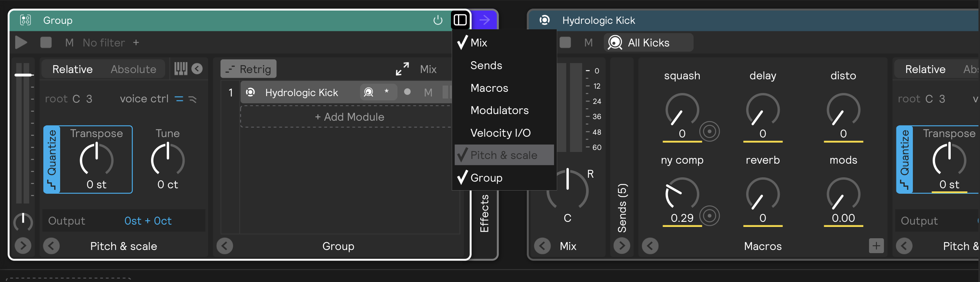Click the kick drum icon in Hydrologic Kick row
Viewport: 980px width, 282px height.
tap(369, 92)
